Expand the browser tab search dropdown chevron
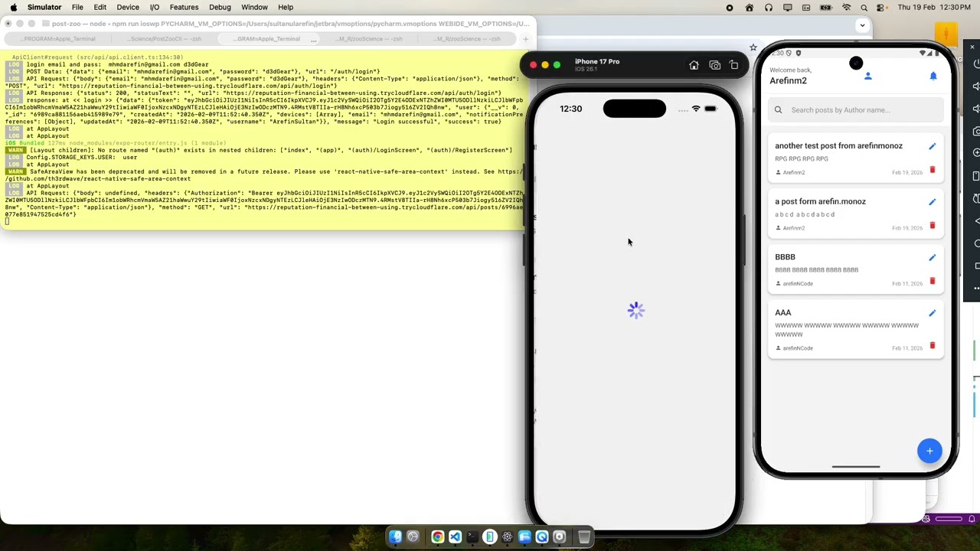The width and height of the screenshot is (980, 551). [x=862, y=25]
